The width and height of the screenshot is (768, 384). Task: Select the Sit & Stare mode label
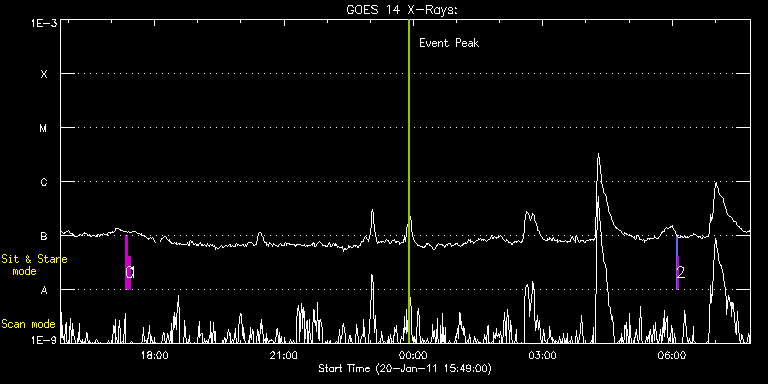click(x=34, y=265)
